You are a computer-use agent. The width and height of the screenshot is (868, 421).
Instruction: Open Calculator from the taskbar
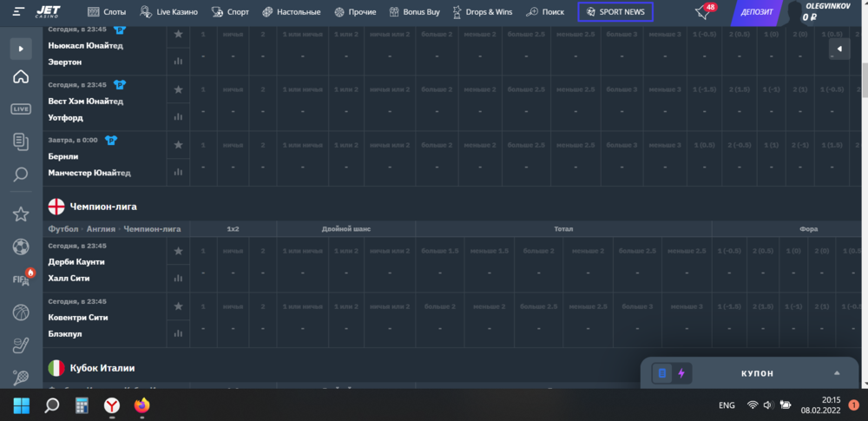click(x=82, y=406)
